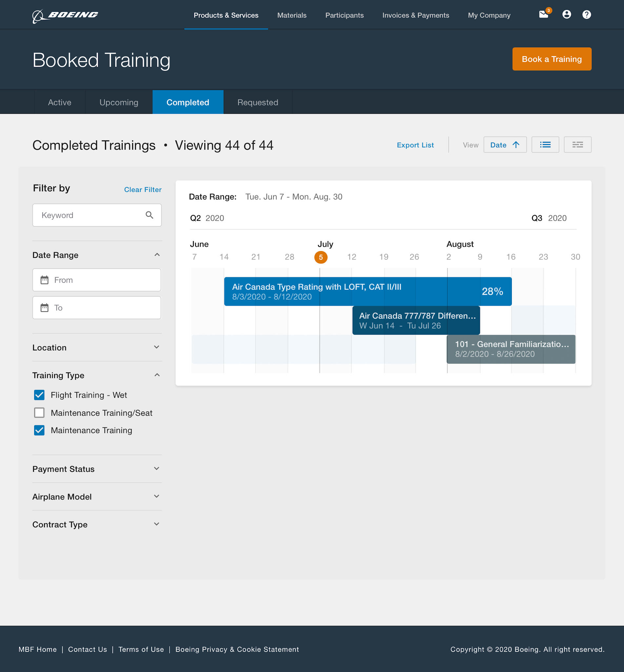The height and width of the screenshot is (672, 624).
Task: Expand the Location filter section
Action: coord(157,347)
